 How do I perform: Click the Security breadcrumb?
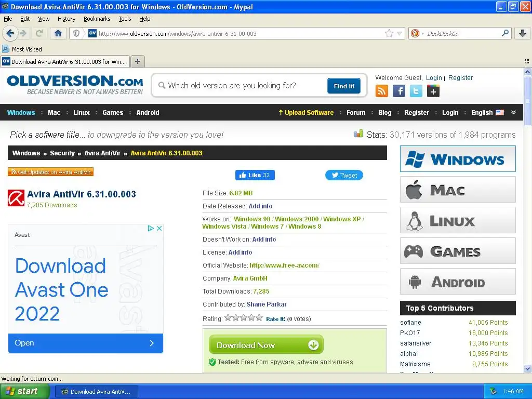62,153
